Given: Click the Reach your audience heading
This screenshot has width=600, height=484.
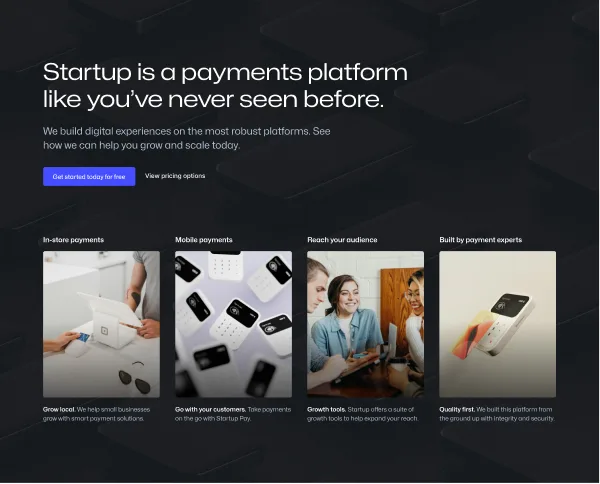Looking at the screenshot, I should 342,240.
